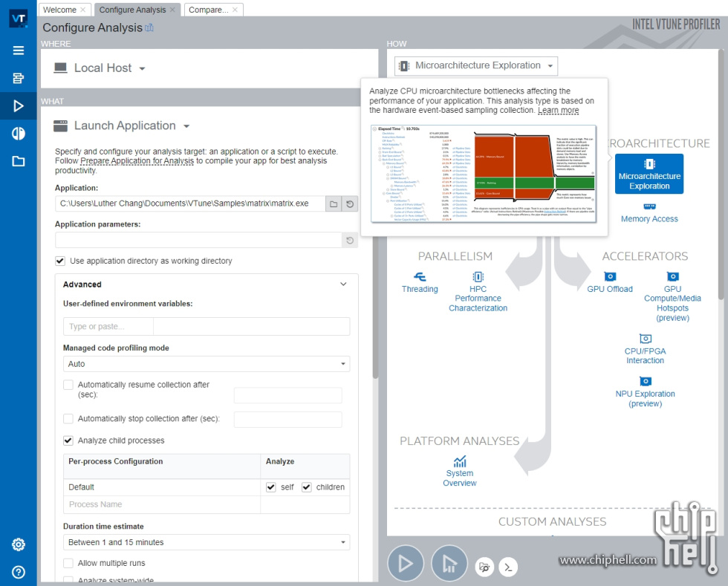
Task: Close the Compare... tab
Action: point(235,10)
